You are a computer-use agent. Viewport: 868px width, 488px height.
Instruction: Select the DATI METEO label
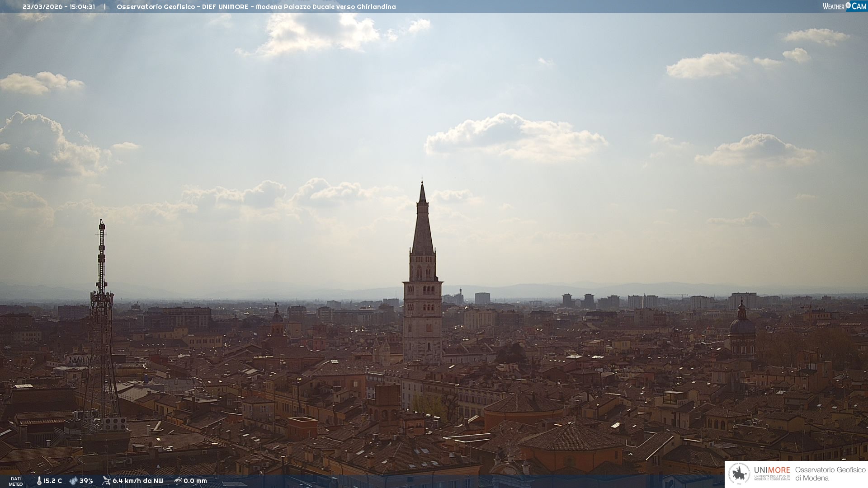16,481
